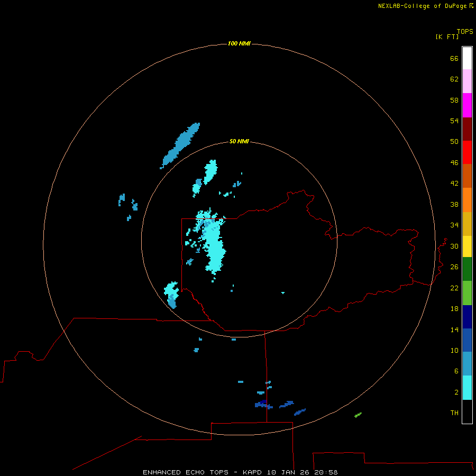Click the medium blue 18 legend swatch

(467, 340)
